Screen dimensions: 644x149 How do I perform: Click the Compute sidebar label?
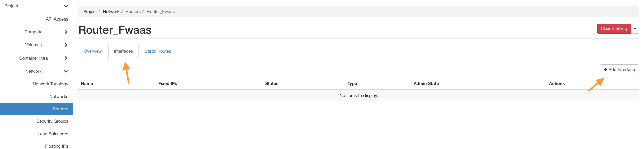tap(33, 32)
